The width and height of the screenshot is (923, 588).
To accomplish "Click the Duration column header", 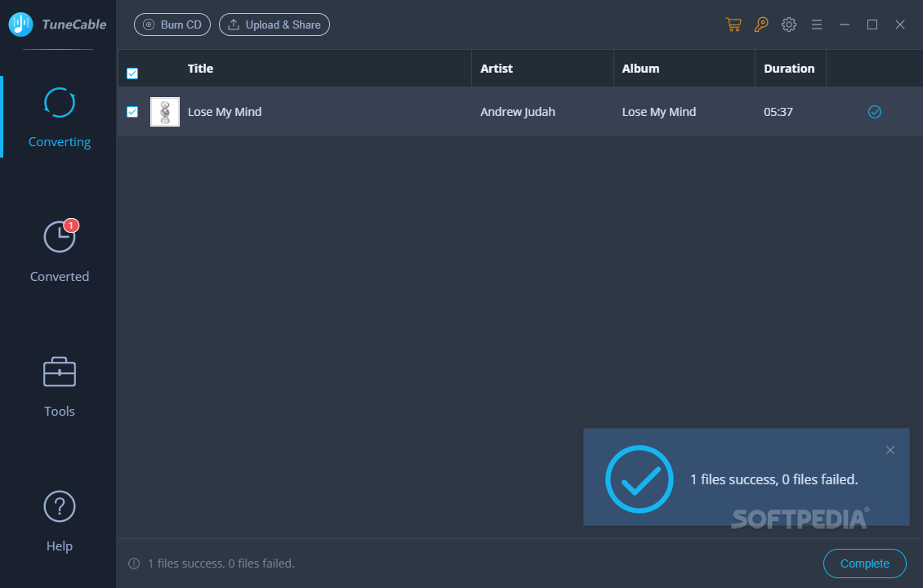I will (x=789, y=69).
